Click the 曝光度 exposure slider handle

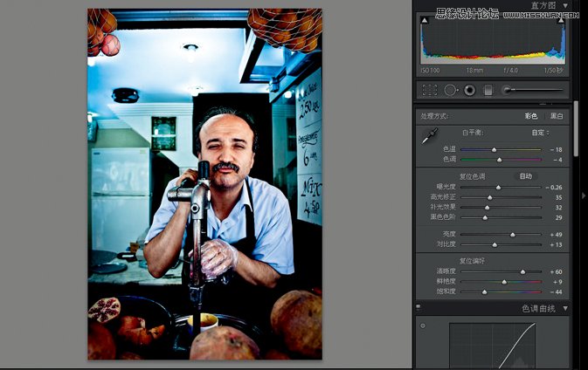[498, 187]
